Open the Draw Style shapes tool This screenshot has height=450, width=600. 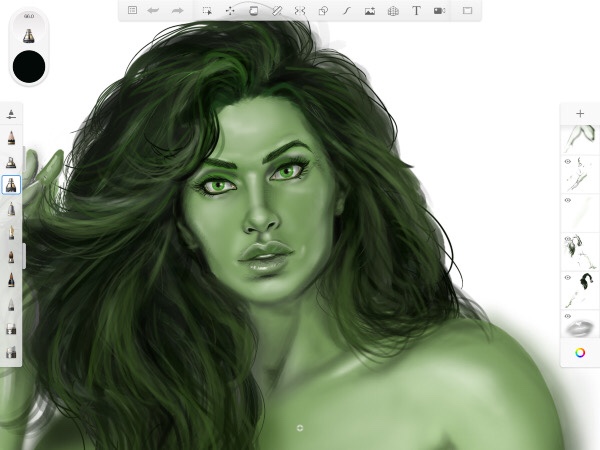pos(323,11)
